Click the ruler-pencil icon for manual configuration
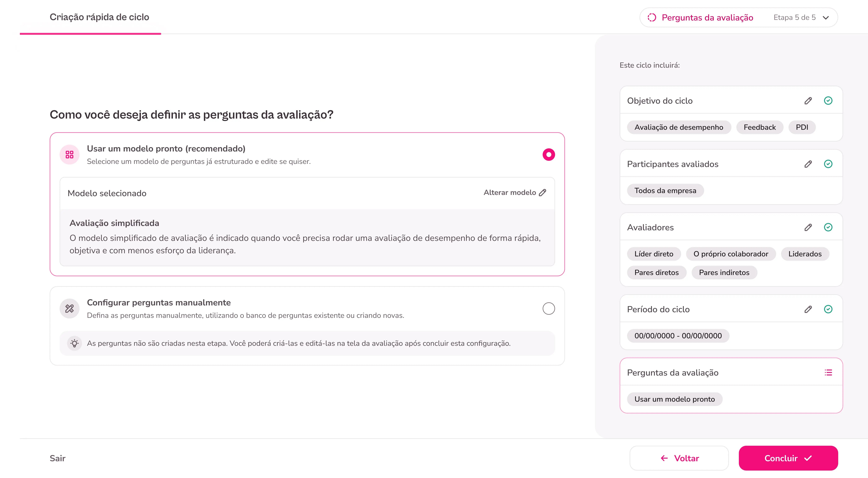This screenshot has height=478, width=868. click(x=69, y=309)
